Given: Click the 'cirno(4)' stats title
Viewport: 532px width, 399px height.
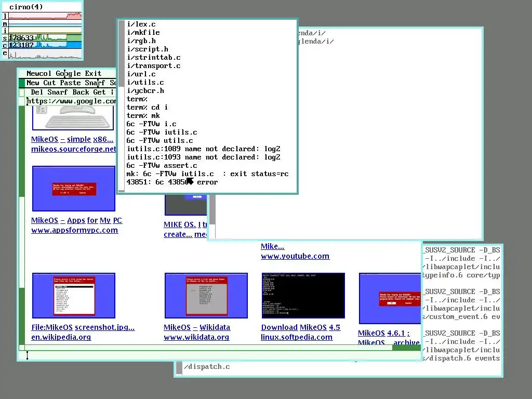Looking at the screenshot, I should pos(26,7).
